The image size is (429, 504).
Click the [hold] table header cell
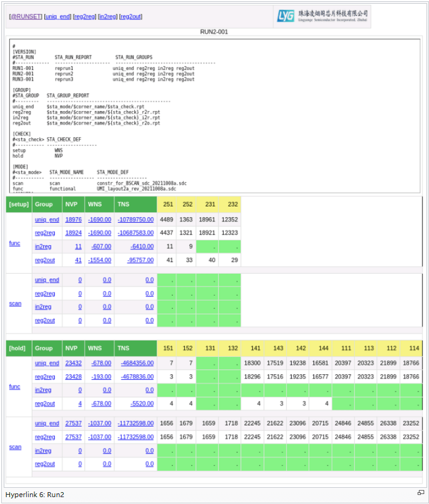click(19, 348)
